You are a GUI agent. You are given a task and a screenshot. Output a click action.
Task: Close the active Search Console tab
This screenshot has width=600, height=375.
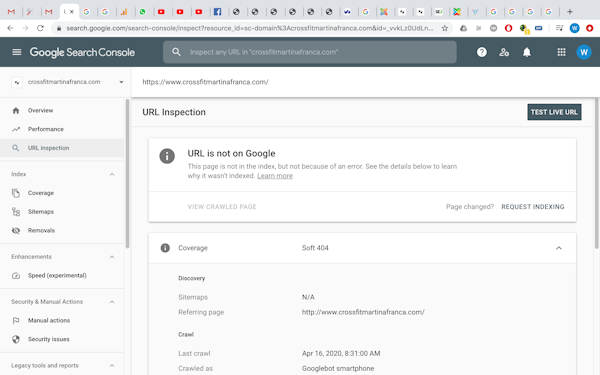click(x=72, y=12)
